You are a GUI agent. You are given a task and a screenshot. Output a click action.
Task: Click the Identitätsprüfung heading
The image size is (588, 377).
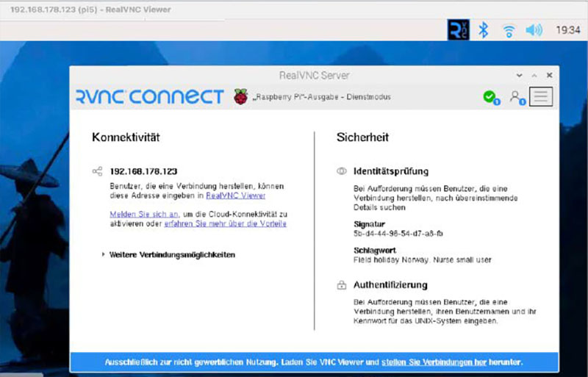[x=391, y=171]
